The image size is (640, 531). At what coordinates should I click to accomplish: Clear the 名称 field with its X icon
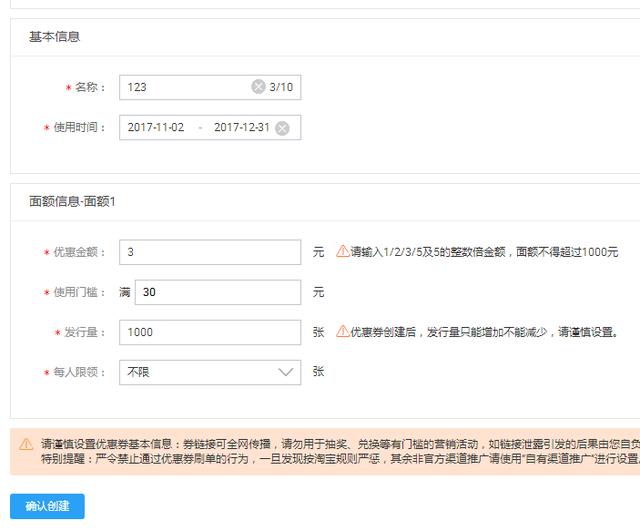tap(258, 87)
